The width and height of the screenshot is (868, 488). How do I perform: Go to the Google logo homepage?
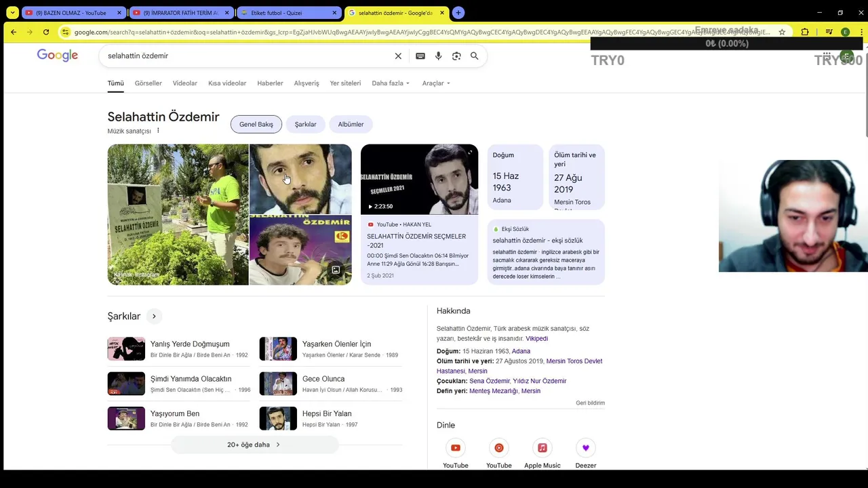click(58, 56)
